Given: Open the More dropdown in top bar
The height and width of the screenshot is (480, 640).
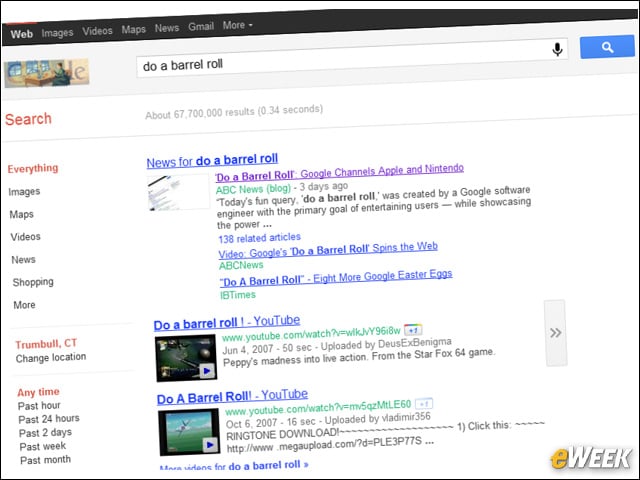Looking at the screenshot, I should click(x=237, y=25).
